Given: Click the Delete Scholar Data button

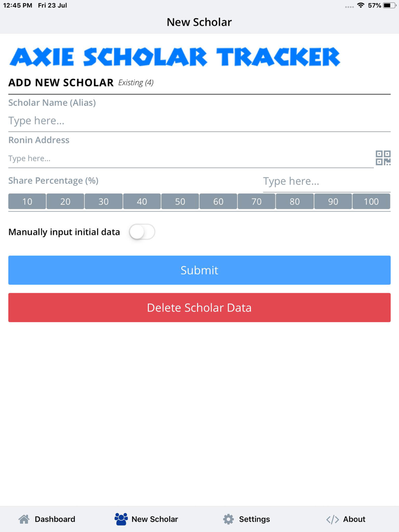Looking at the screenshot, I should [199, 307].
